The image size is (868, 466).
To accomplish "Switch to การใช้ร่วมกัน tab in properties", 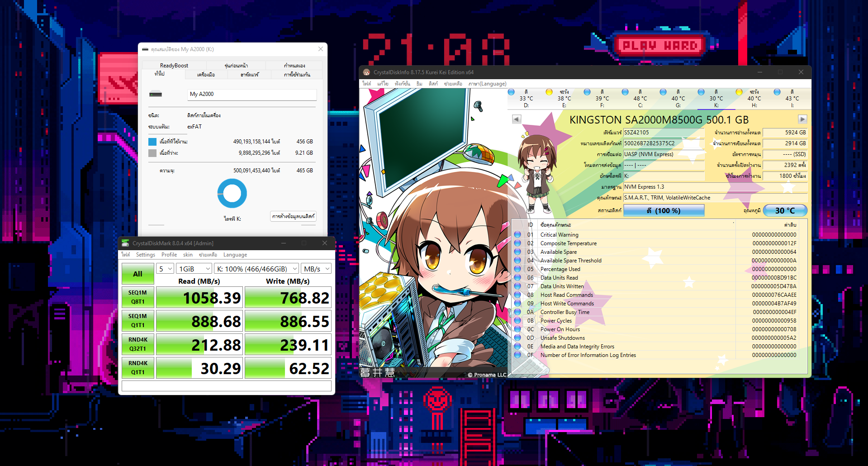I will pos(297,75).
